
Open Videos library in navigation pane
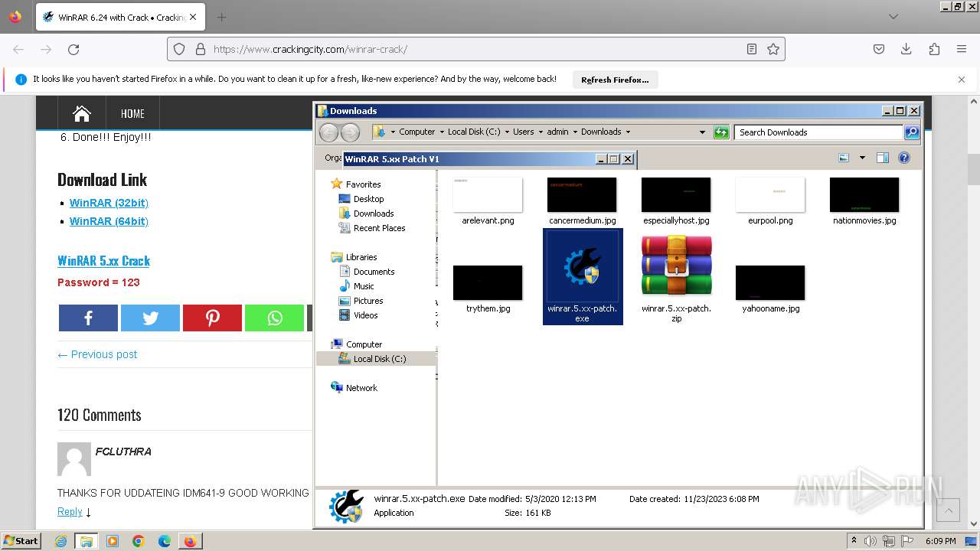[365, 315]
